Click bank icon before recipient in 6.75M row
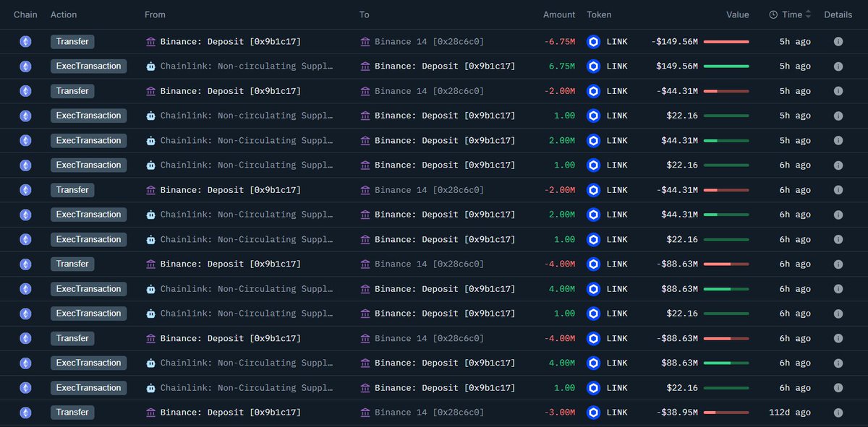The image size is (868, 427). click(365, 66)
